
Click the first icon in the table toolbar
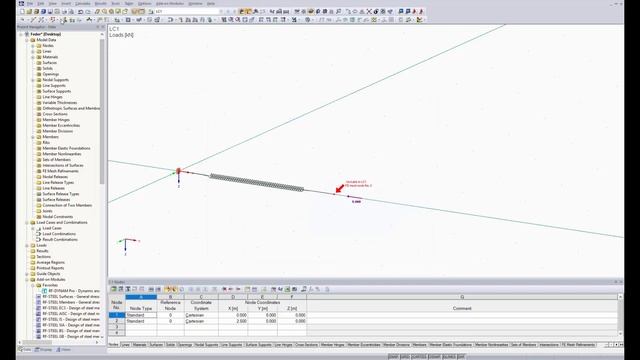[x=114, y=289]
